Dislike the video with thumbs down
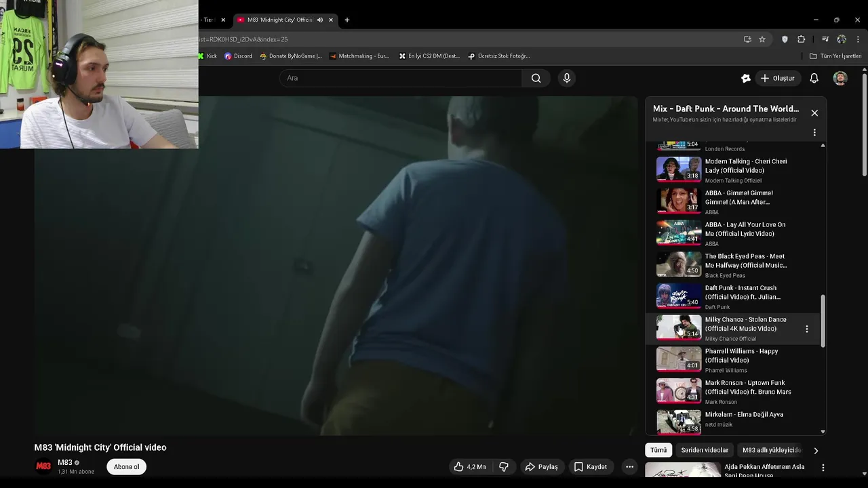 pyautogui.click(x=504, y=466)
